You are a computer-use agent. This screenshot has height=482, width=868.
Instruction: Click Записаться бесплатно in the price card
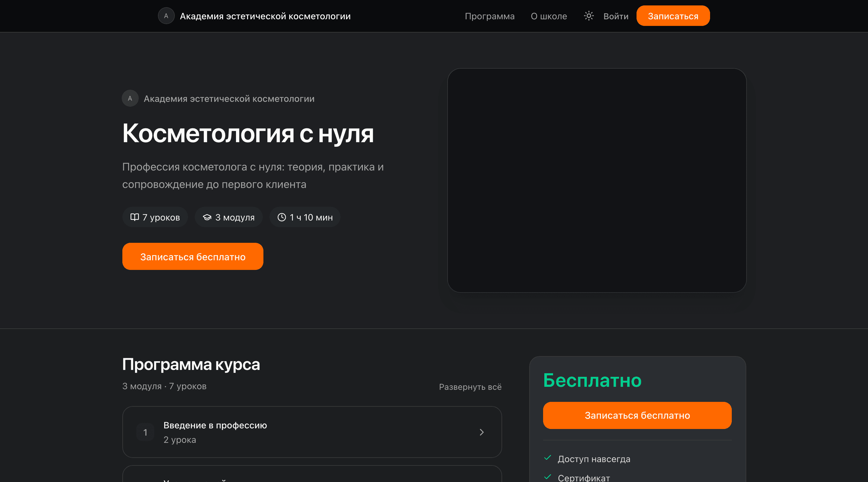(x=637, y=415)
